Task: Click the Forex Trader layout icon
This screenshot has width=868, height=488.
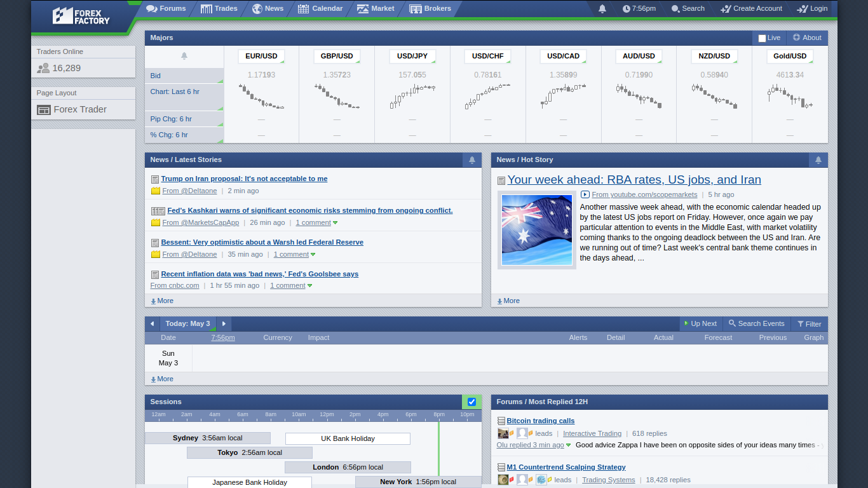Action: (44, 110)
